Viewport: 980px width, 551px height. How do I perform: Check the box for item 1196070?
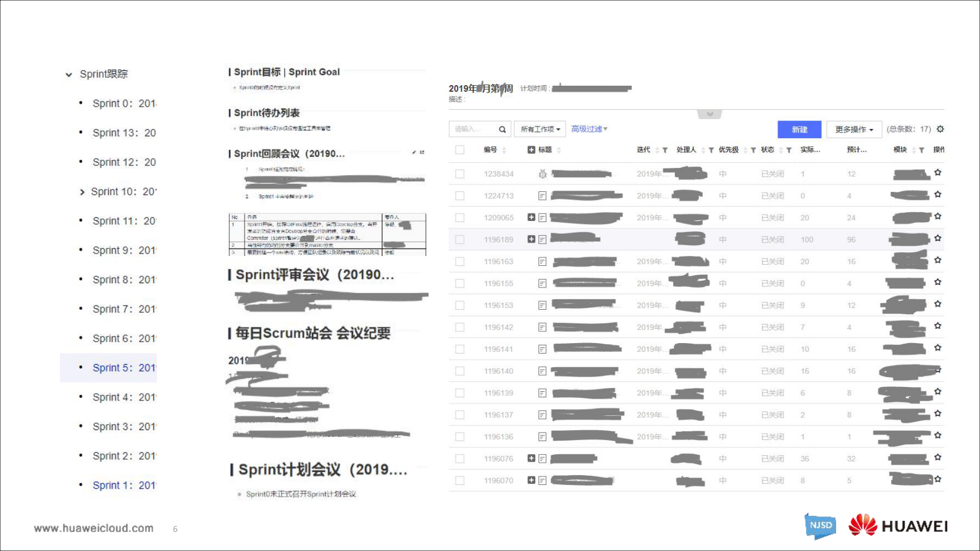click(459, 481)
